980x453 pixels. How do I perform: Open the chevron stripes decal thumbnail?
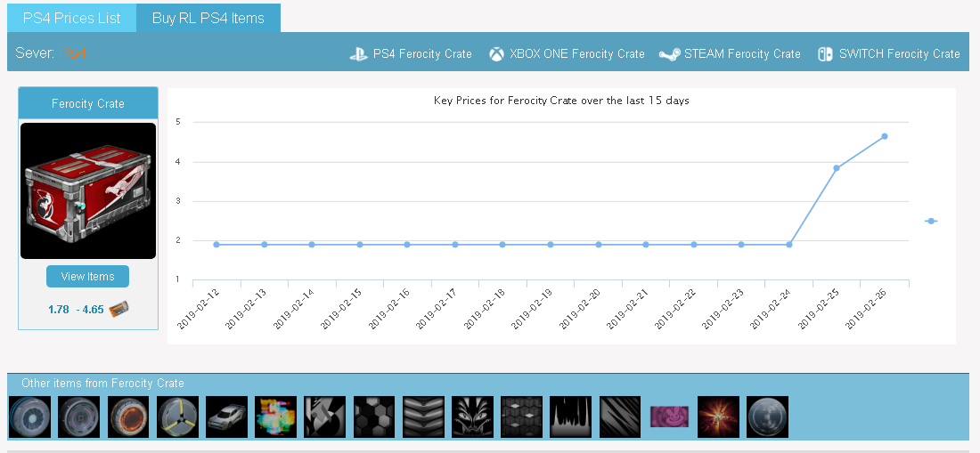[x=424, y=417]
